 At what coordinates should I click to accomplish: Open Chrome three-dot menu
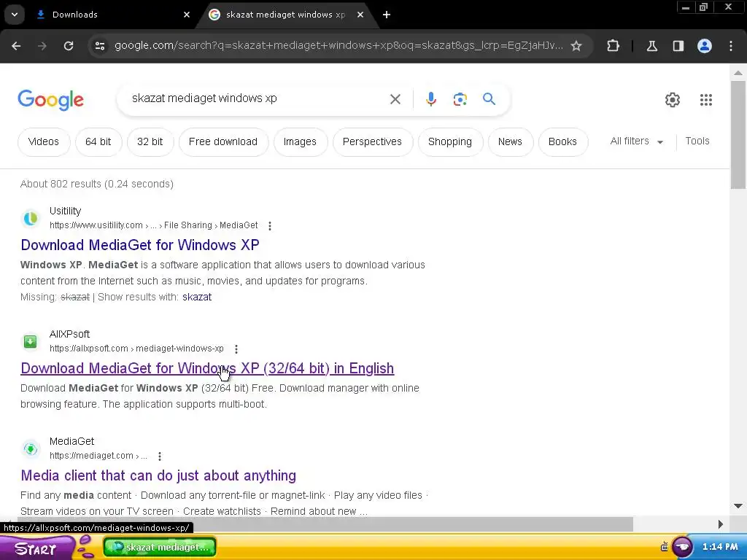click(731, 46)
